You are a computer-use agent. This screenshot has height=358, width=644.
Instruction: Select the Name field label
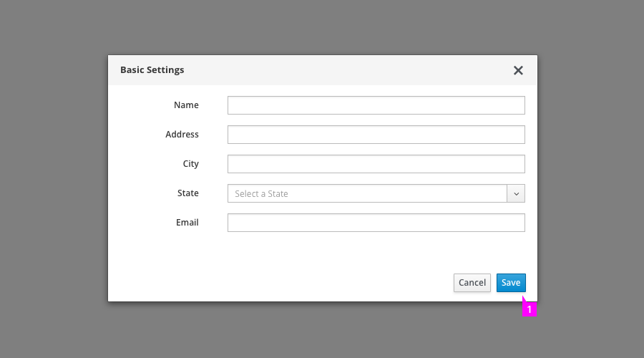pos(186,105)
